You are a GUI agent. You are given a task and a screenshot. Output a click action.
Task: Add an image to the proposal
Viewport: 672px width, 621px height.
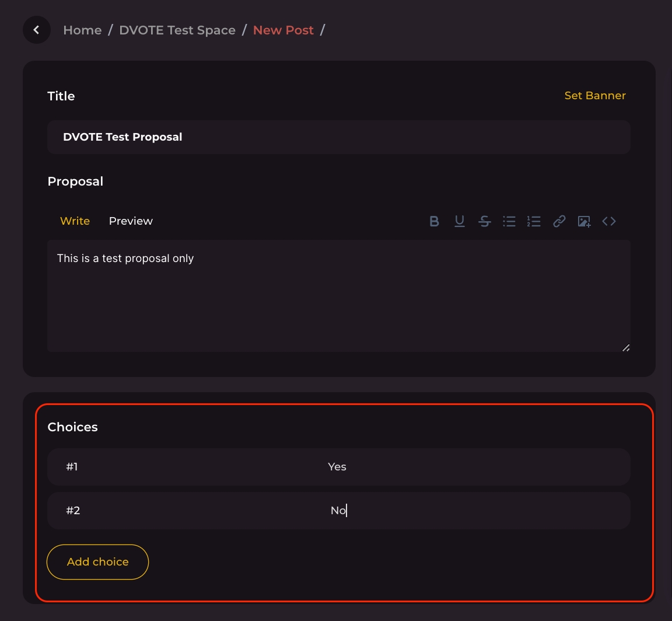coord(584,221)
